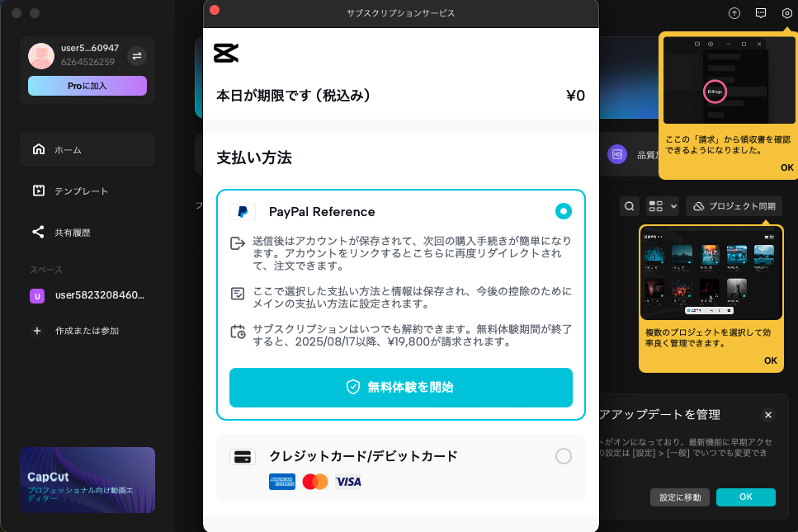798x532 pixels.
Task: Select the PayPal Reference radio button
Action: click(564, 211)
